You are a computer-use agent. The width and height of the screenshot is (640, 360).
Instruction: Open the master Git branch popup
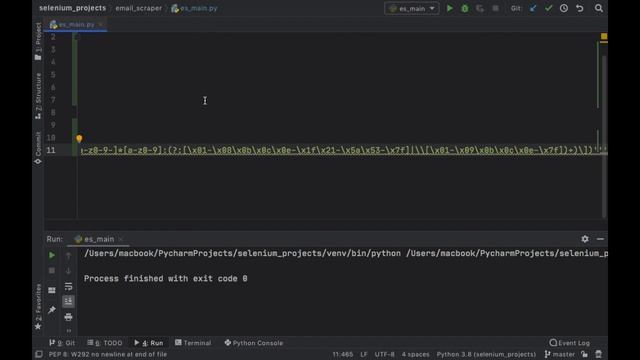[x=560, y=354]
